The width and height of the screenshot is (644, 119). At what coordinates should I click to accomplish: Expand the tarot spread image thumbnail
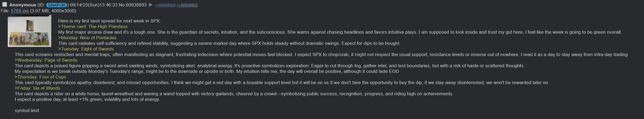tap(29, 31)
